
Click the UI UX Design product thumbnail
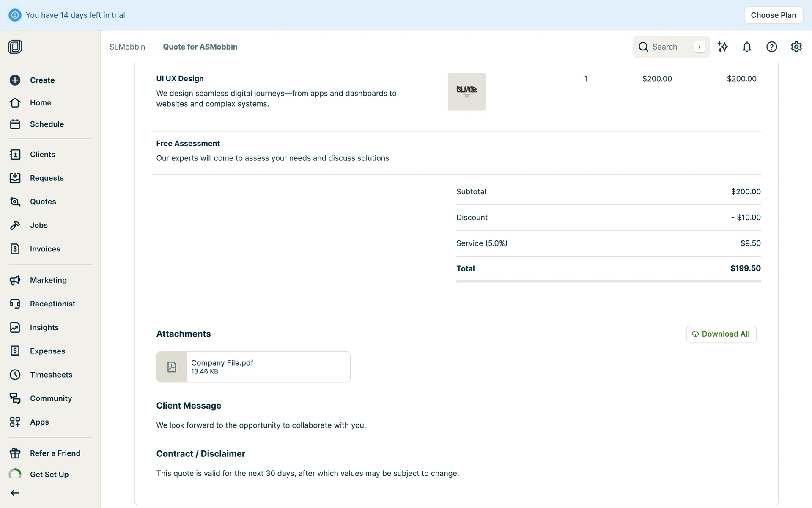(x=466, y=92)
